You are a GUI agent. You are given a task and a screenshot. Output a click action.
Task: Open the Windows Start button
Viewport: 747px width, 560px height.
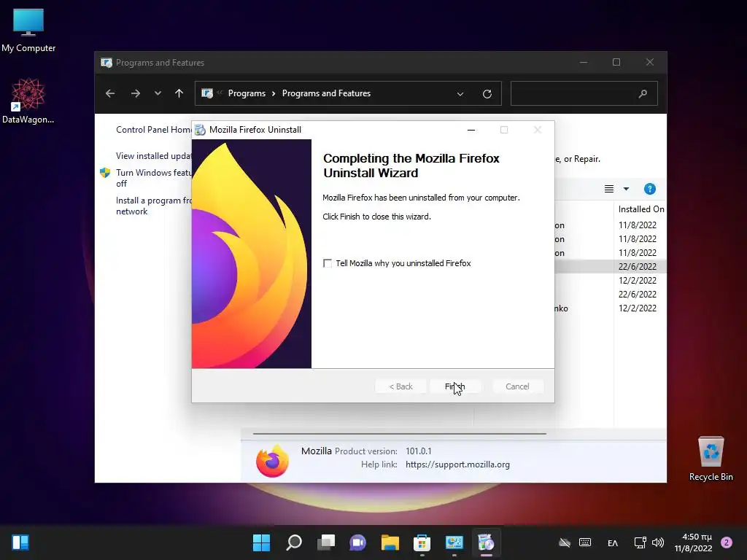[x=261, y=542]
